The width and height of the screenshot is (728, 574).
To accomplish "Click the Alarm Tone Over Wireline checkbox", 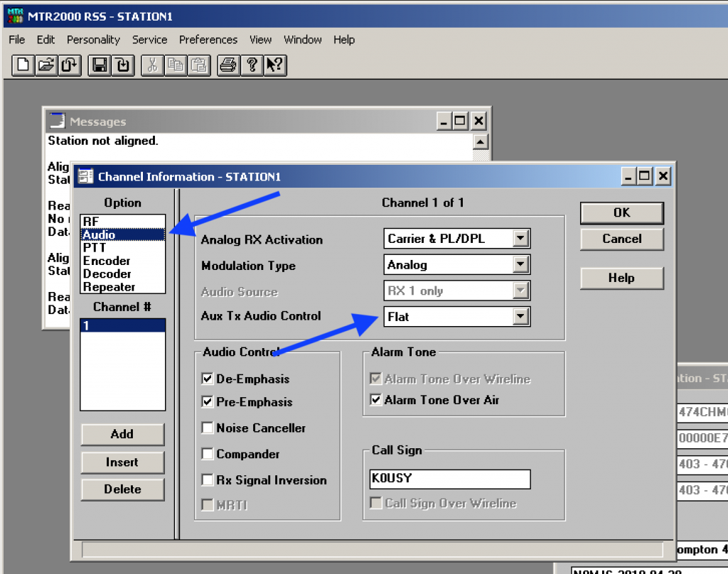I will (x=375, y=379).
